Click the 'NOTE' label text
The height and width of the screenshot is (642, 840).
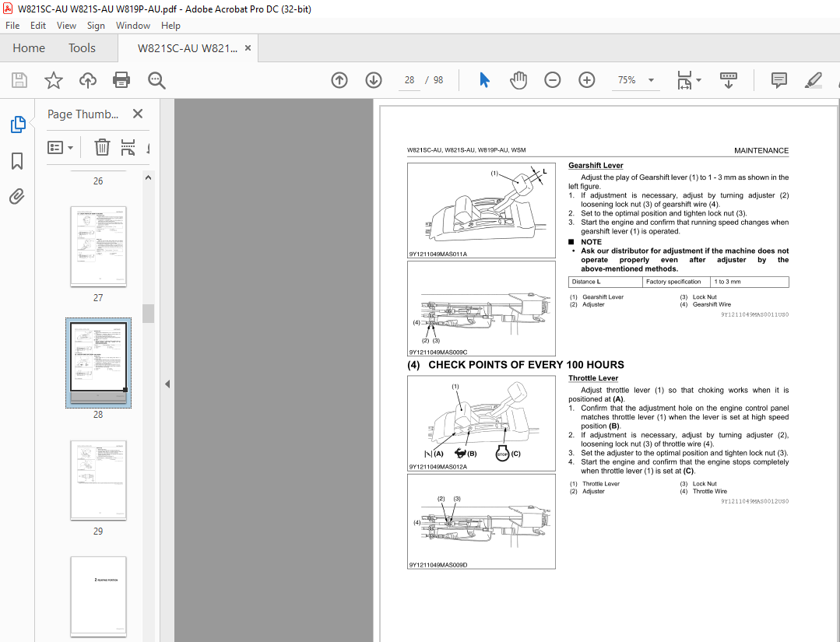coord(591,242)
